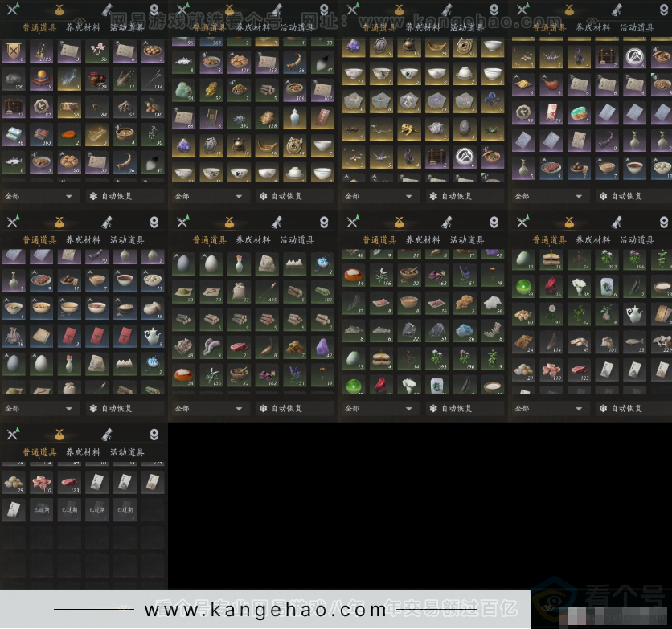This screenshot has height=629, width=672.
Task: Select the bamboo bundle item, count 302
Action: click(x=322, y=292)
